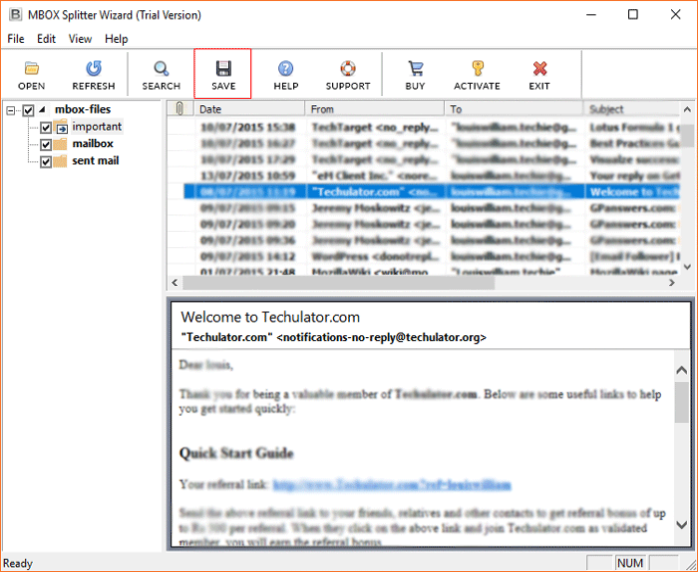Select the email dated 10/07/2015 15:38
This screenshot has width=698, height=572.
tap(423, 127)
